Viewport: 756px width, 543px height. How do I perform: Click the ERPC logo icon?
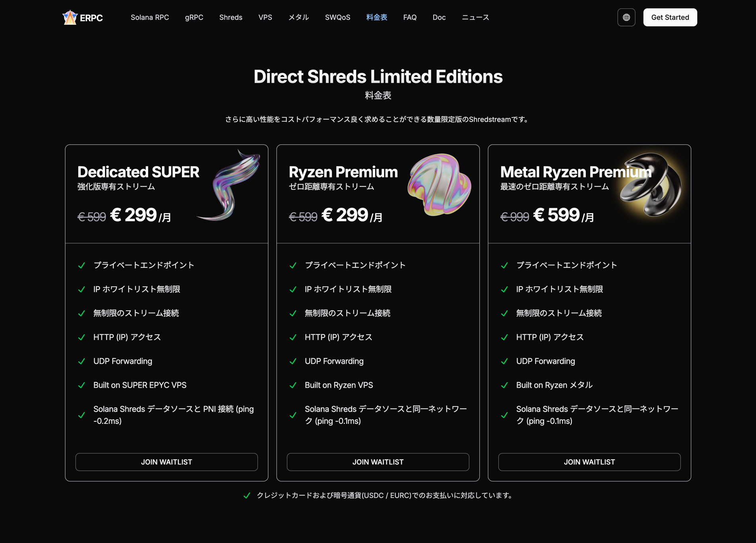pyautogui.click(x=70, y=18)
